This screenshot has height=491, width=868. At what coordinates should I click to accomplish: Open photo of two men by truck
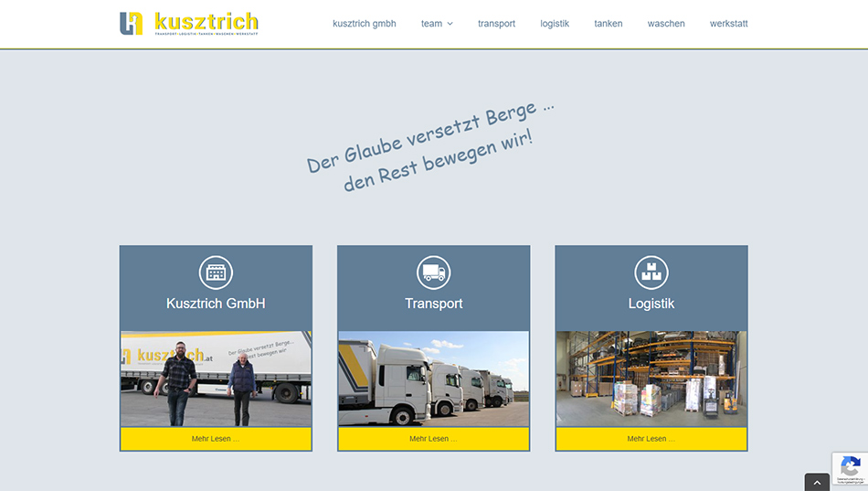(x=216, y=379)
